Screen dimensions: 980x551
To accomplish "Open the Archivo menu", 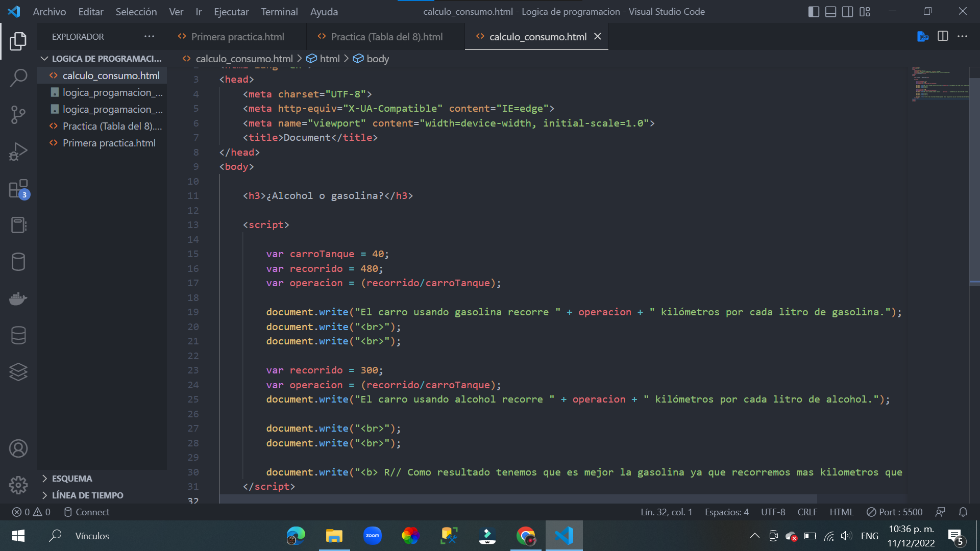I will (x=49, y=11).
